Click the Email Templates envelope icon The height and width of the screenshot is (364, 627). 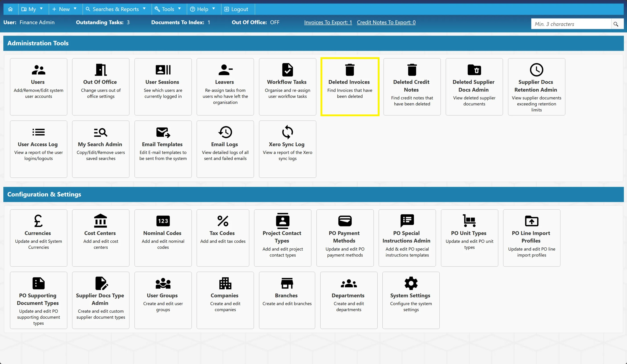(x=163, y=132)
